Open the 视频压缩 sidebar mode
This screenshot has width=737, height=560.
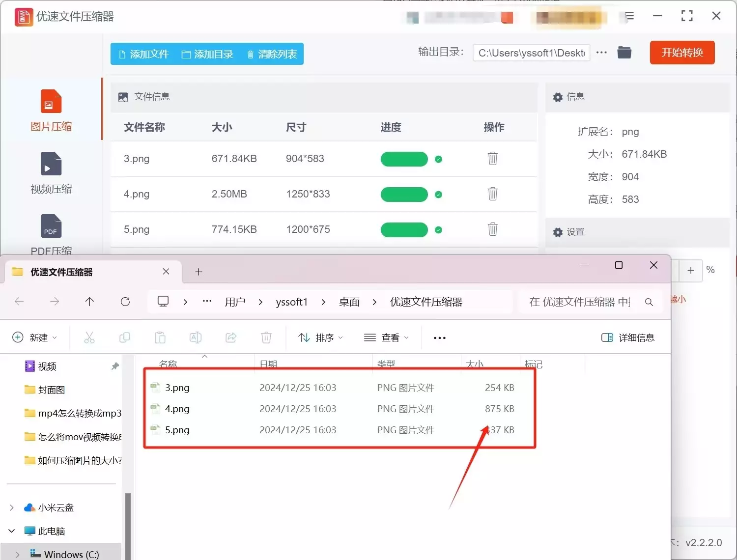pos(51,173)
